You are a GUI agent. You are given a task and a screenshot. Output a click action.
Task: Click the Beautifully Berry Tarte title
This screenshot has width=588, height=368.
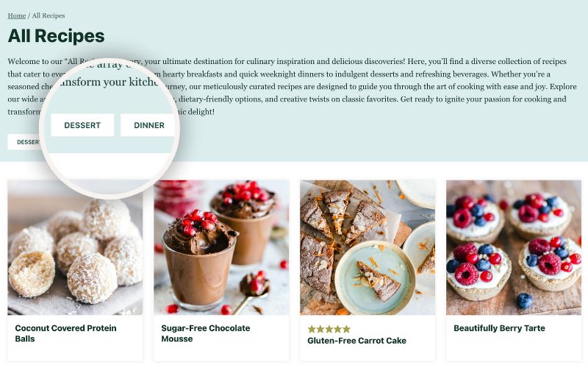tap(499, 328)
